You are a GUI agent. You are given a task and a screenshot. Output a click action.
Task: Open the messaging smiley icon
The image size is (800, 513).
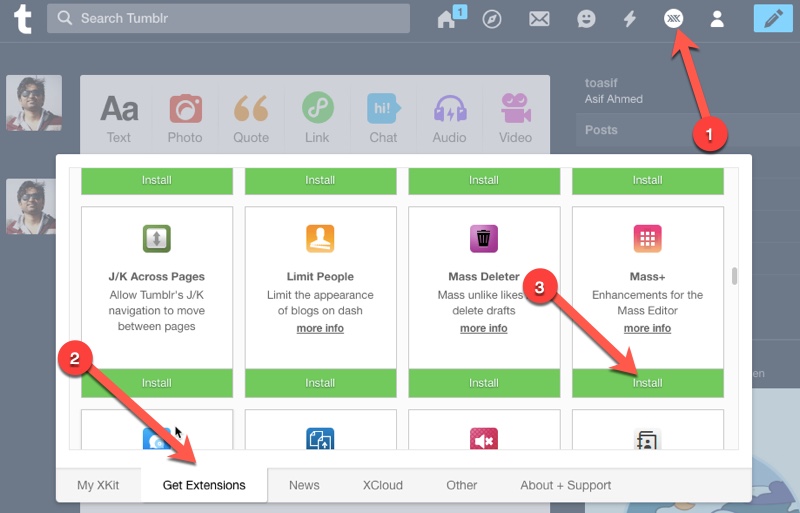(x=586, y=19)
